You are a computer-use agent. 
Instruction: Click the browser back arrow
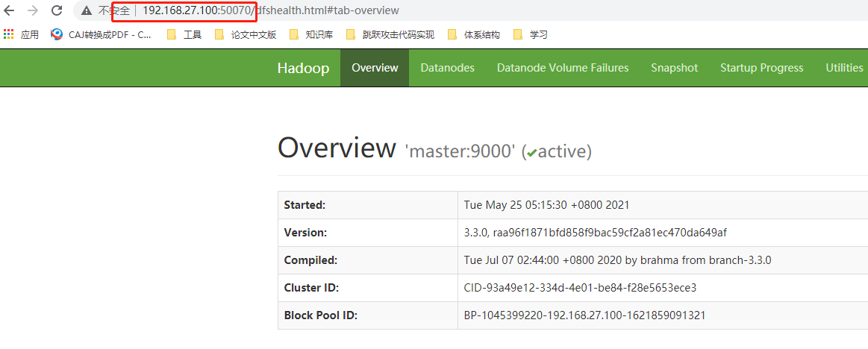click(9, 10)
